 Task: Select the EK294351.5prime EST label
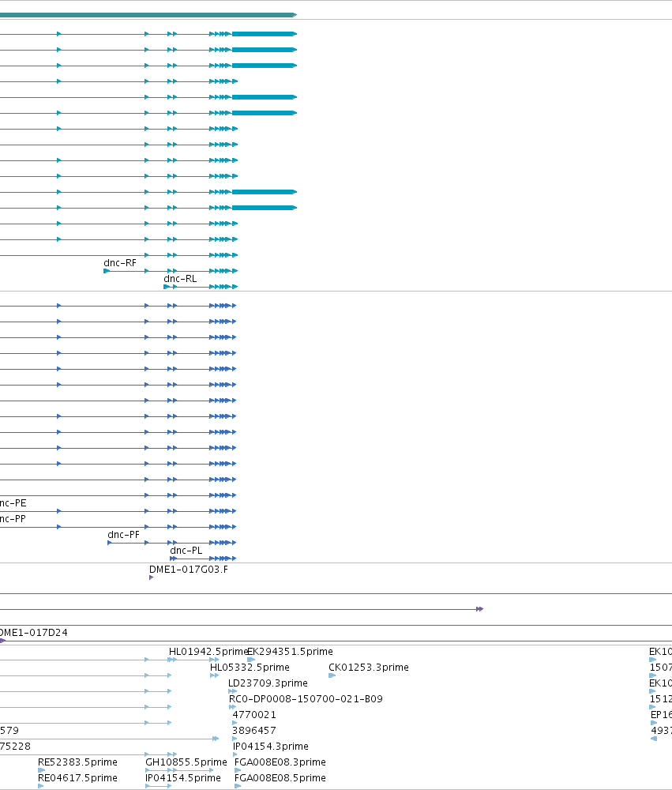(290, 652)
